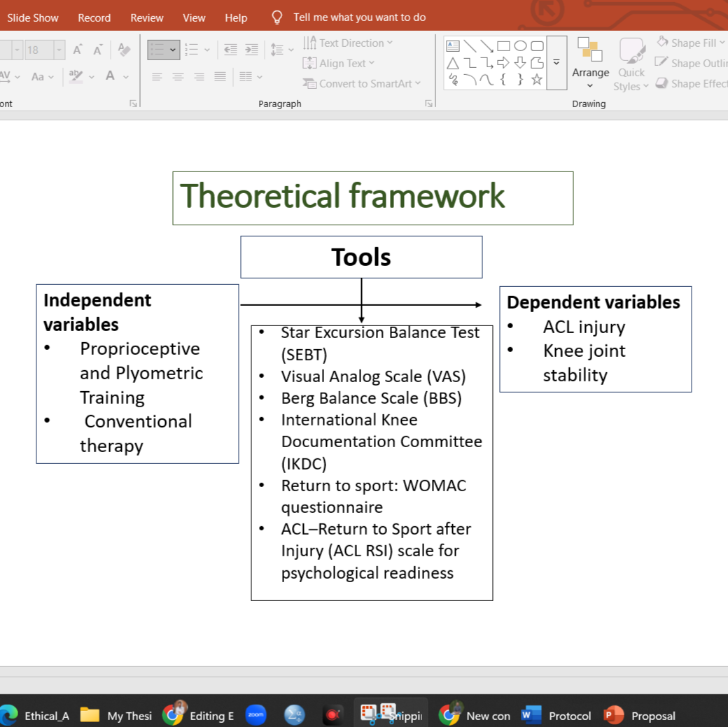Open the Slide Show tab

point(33,17)
